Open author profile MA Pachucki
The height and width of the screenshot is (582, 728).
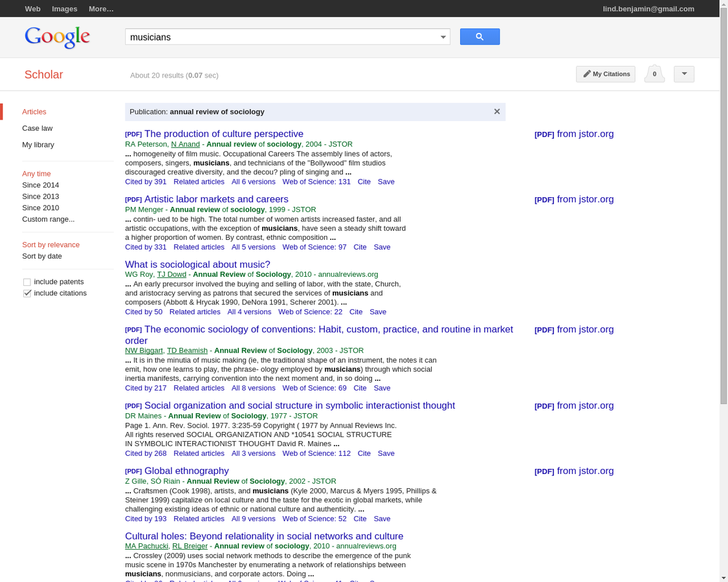pos(147,546)
